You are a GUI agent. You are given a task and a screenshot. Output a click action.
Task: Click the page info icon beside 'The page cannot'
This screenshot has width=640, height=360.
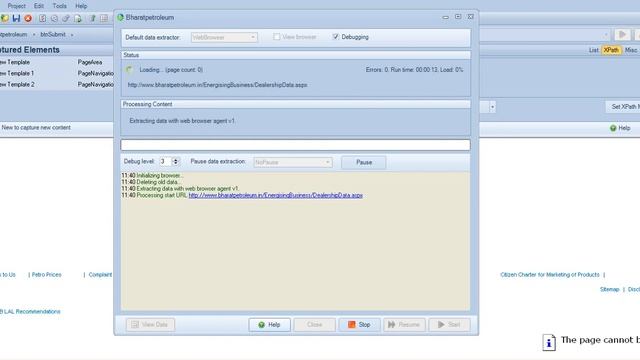point(549,342)
